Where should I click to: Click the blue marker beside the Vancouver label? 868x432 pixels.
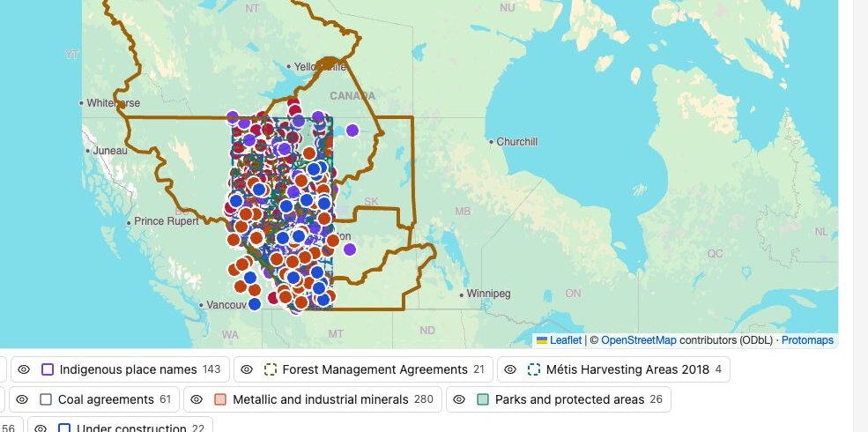tap(254, 304)
